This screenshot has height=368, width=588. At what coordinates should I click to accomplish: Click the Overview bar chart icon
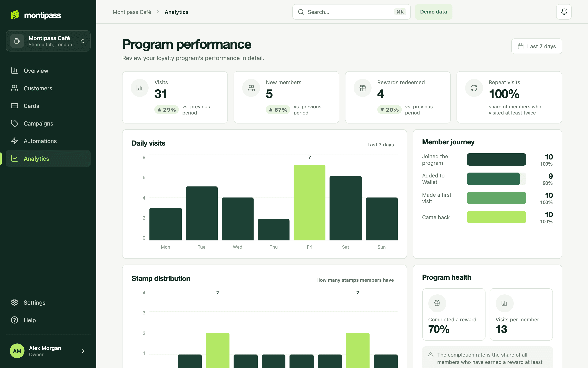(x=14, y=71)
